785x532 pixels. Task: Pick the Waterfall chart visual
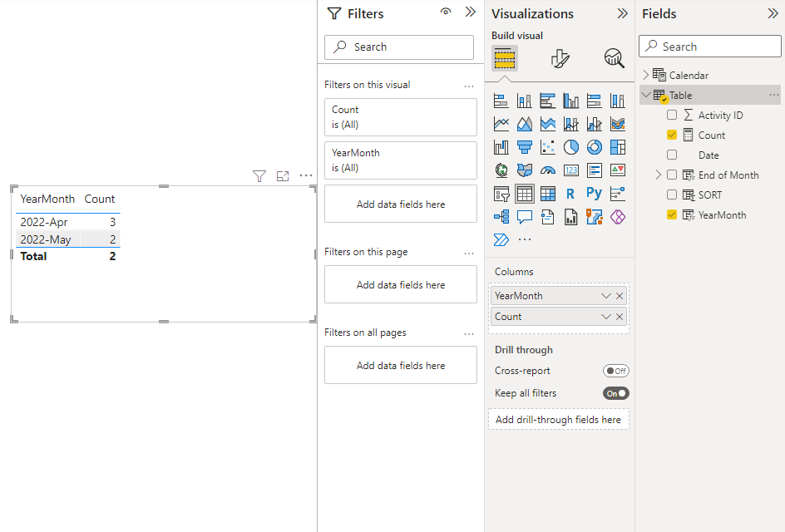tap(501, 147)
